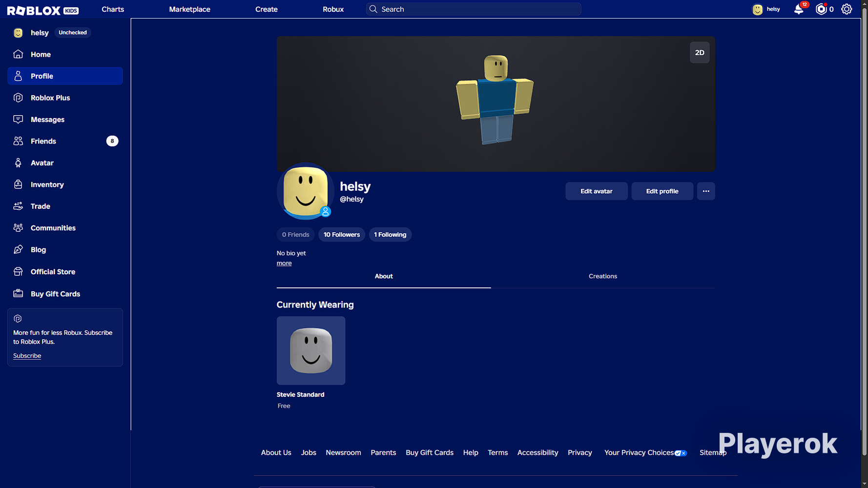The image size is (868, 488).
Task: Click the friends count badge showing 8
Action: click(x=112, y=141)
